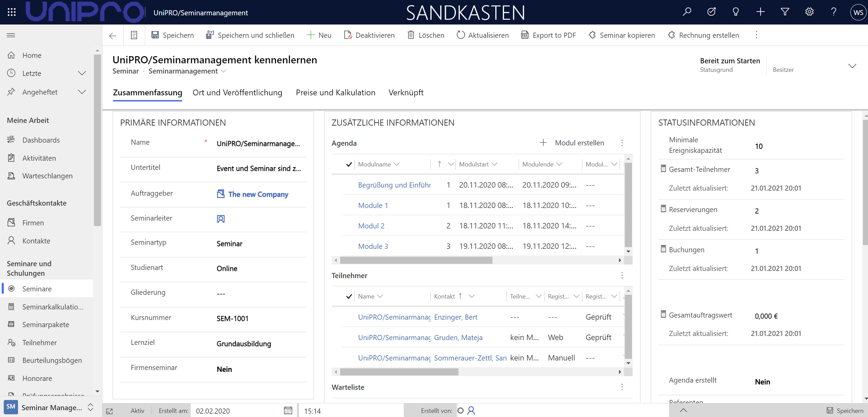Viewport: 868px width, 417px height.
Task: Switch to Ort und Veröffentlichung tab
Action: [237, 93]
